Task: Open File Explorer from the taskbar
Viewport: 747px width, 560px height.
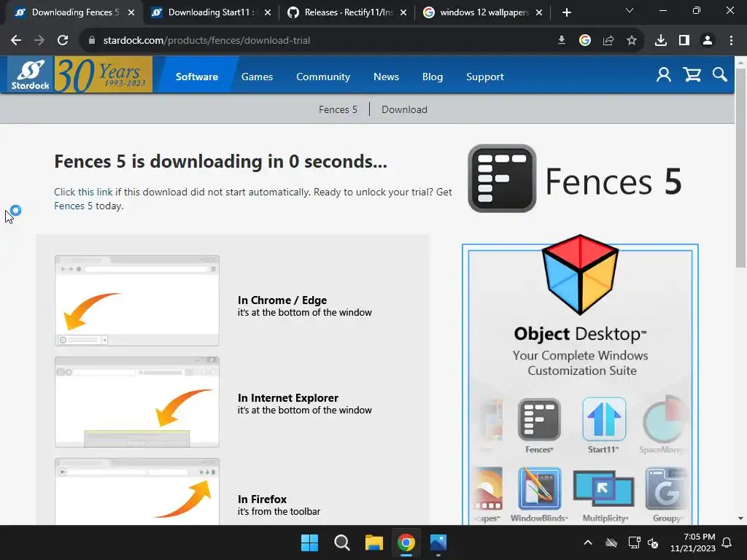Action: [x=374, y=542]
